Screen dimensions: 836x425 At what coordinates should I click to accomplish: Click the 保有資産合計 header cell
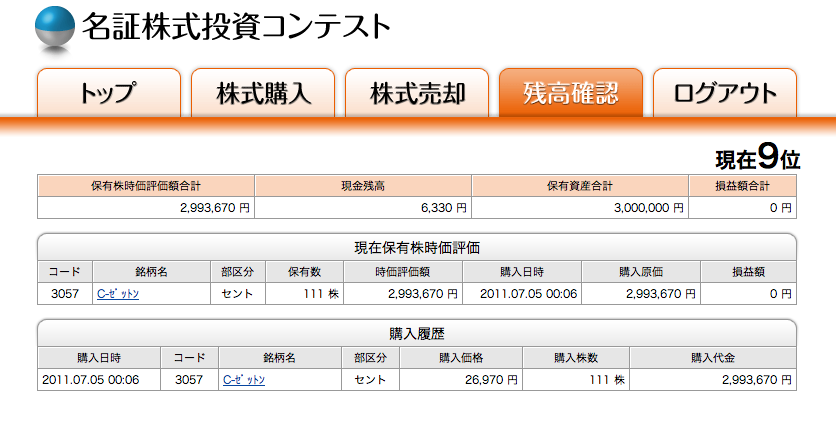[580, 186]
